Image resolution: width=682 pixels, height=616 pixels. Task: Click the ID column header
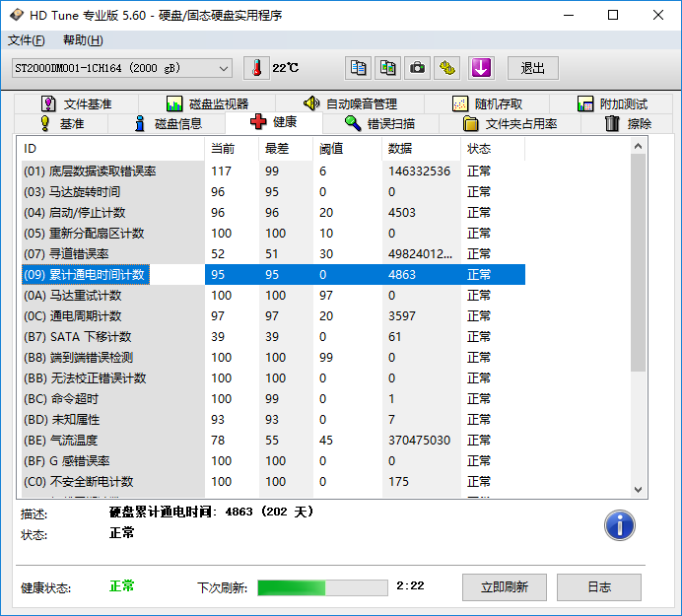(111, 149)
